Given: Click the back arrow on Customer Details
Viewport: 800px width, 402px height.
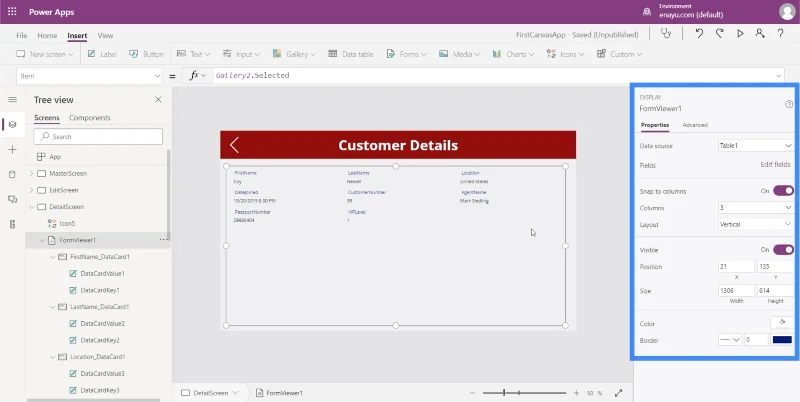Looking at the screenshot, I should [x=234, y=145].
